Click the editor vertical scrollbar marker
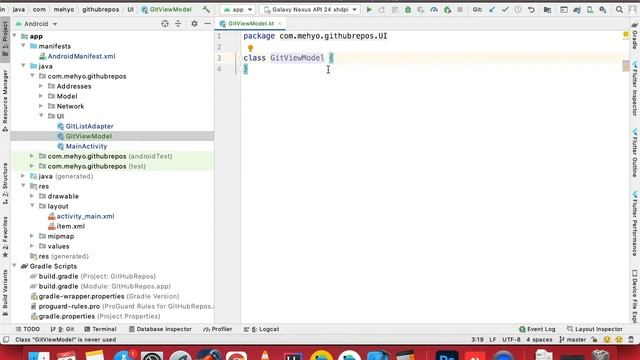The width and height of the screenshot is (640, 360). pos(626,65)
